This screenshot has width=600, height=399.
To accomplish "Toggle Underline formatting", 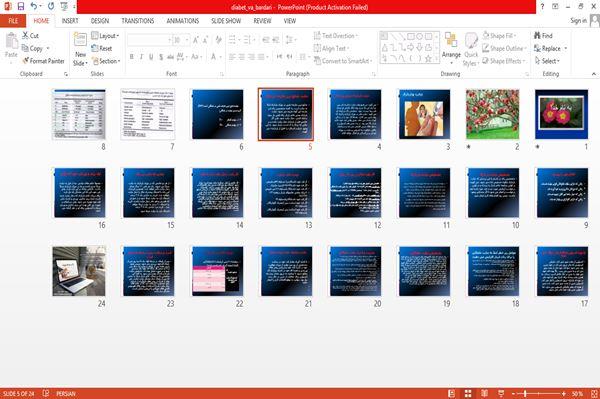I will point(151,57).
